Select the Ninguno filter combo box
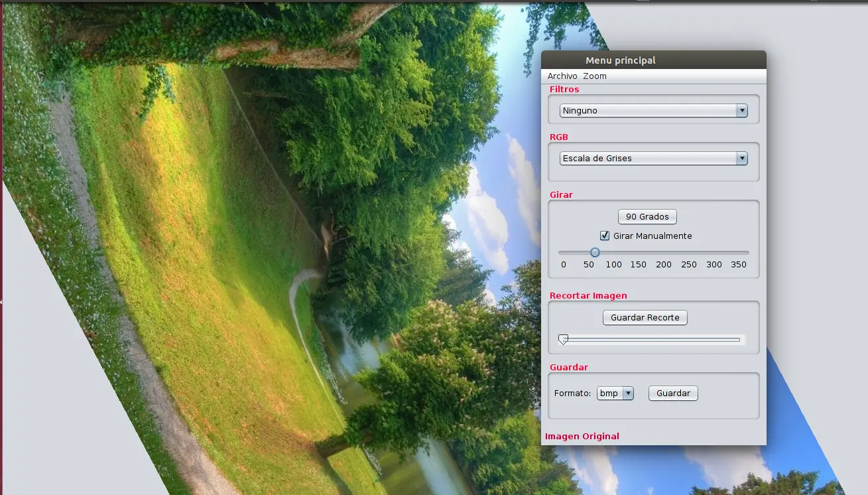The height and width of the screenshot is (495, 868). tap(654, 111)
